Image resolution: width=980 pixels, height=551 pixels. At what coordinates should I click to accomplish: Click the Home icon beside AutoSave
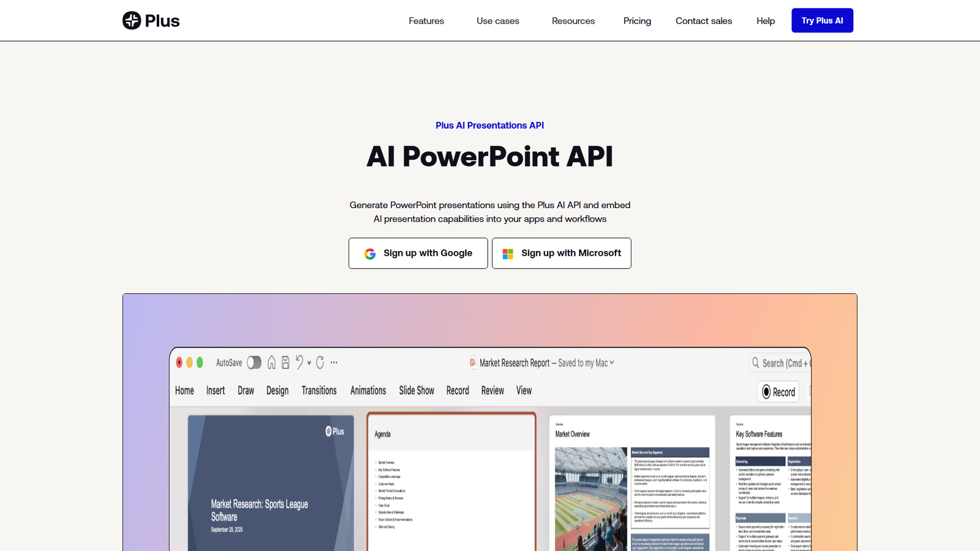pyautogui.click(x=271, y=362)
